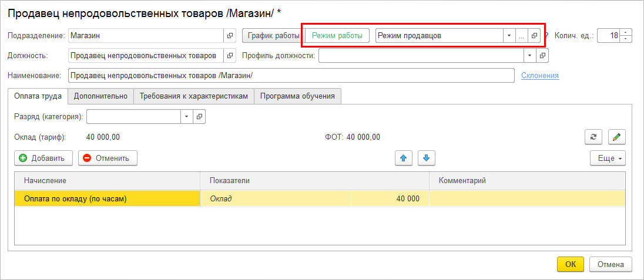
Task: Expand the Профиль должности dropdown
Action: pos(530,56)
